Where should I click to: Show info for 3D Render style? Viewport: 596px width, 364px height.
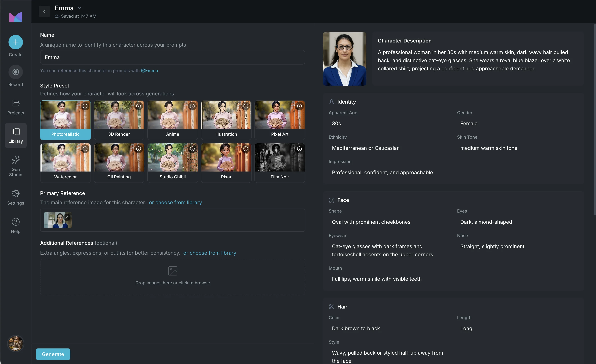[x=139, y=106]
